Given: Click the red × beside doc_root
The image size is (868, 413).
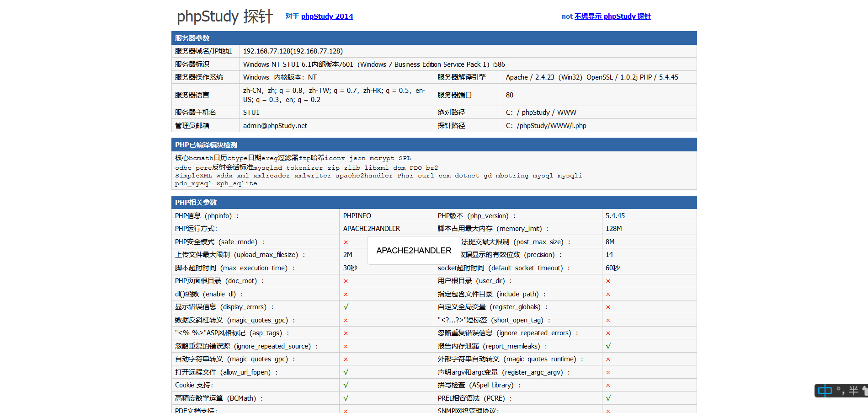Looking at the screenshot, I should (x=346, y=280).
